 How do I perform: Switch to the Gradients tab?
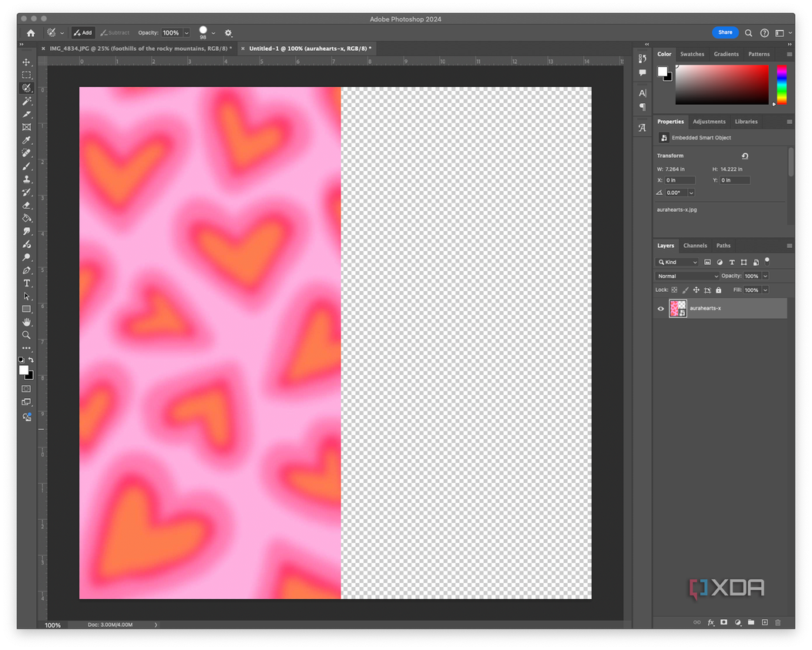click(726, 54)
